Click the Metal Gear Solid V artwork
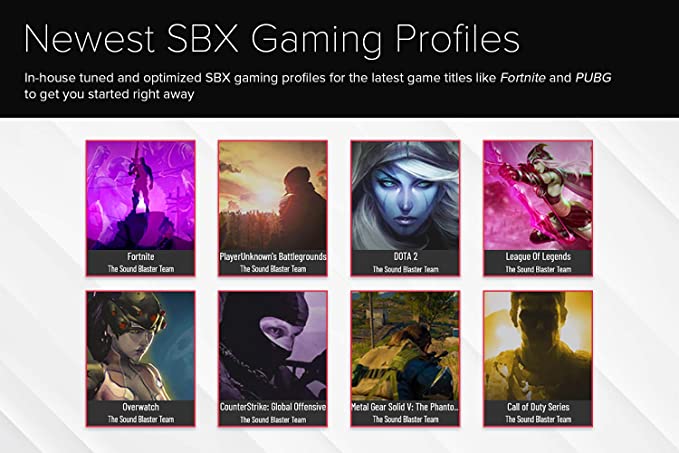This screenshot has width=679, height=453. [x=405, y=345]
